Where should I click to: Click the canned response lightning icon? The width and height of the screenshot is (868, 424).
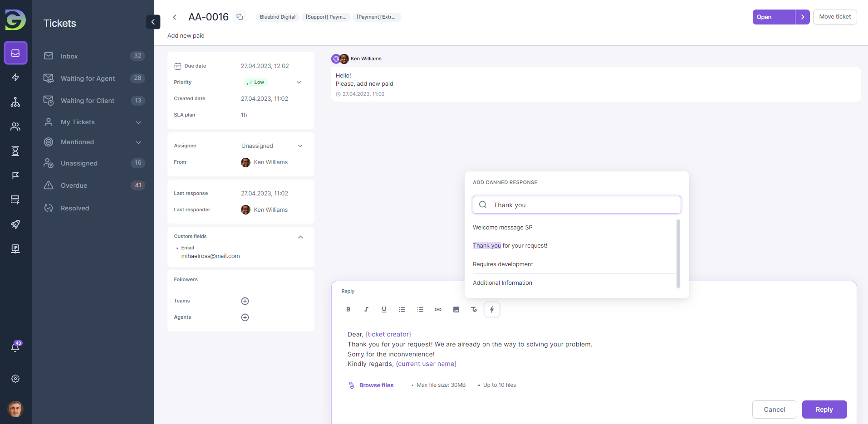click(492, 310)
